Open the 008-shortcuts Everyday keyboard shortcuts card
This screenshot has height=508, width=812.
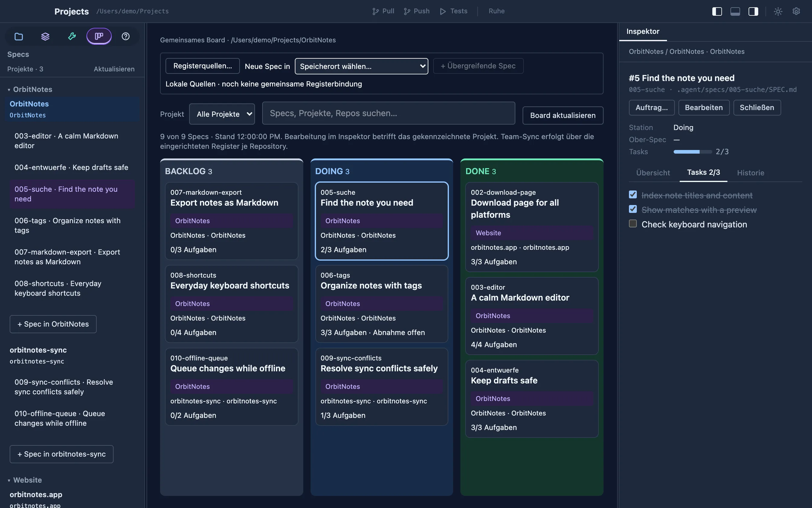tap(231, 304)
